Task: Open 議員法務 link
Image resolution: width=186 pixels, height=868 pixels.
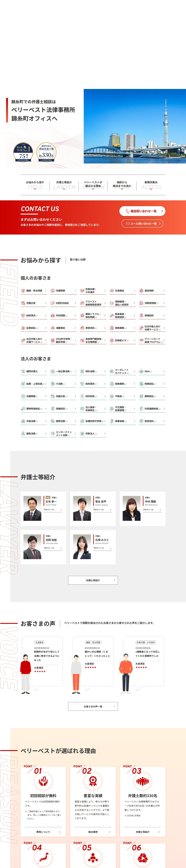Action: [x=34, y=434]
